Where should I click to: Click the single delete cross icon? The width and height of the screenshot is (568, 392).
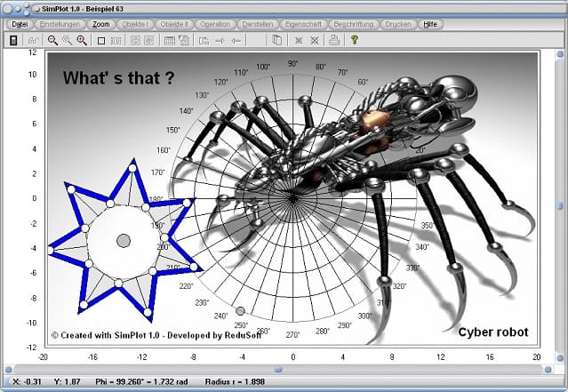pyautogui.click(x=299, y=41)
